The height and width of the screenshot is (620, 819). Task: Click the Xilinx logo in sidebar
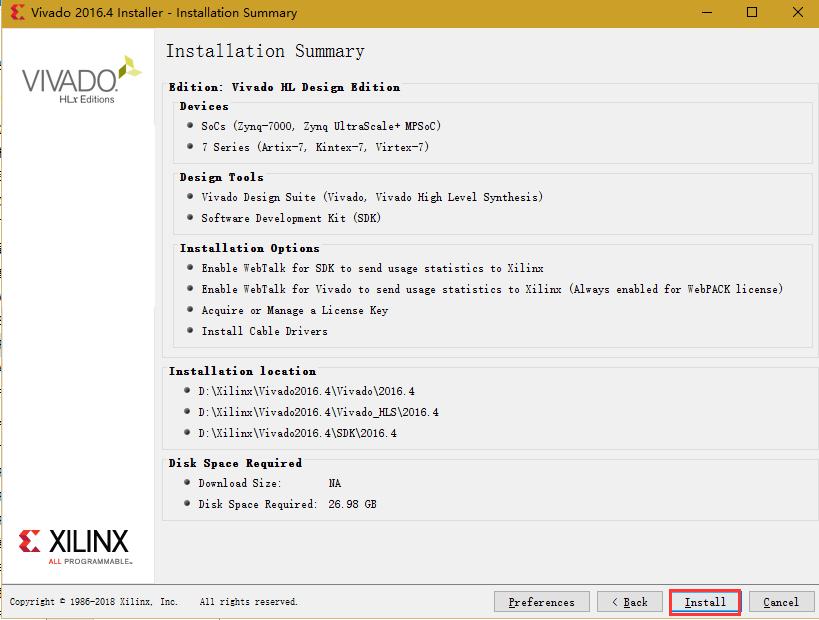[74, 546]
